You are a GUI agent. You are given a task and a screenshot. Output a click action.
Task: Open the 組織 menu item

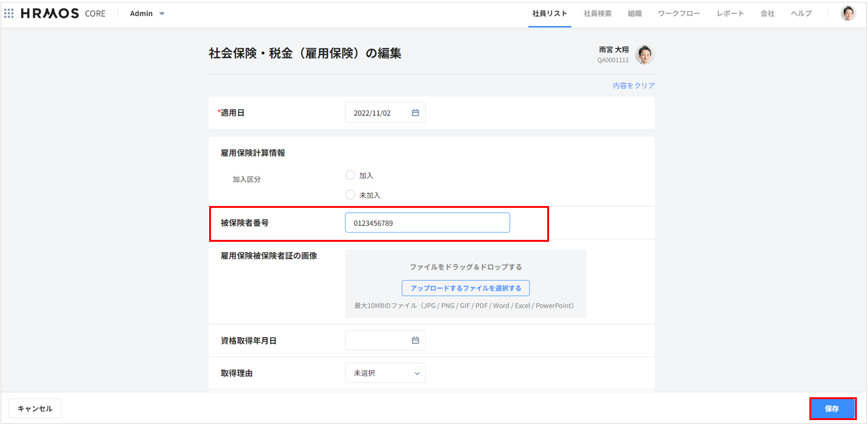click(x=635, y=14)
